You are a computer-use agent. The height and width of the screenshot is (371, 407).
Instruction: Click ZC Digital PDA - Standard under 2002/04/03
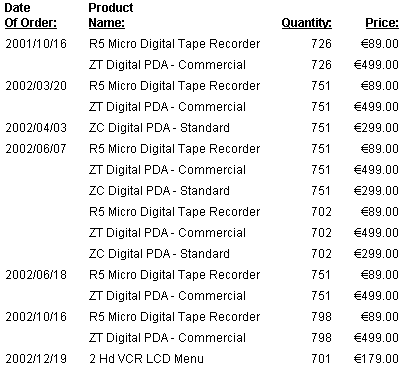click(x=159, y=128)
